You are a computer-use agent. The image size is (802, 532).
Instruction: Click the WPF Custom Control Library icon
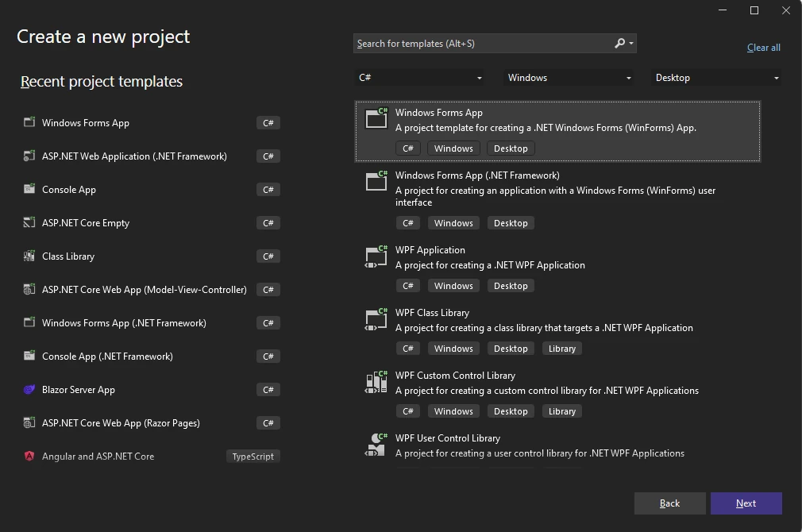(x=375, y=382)
